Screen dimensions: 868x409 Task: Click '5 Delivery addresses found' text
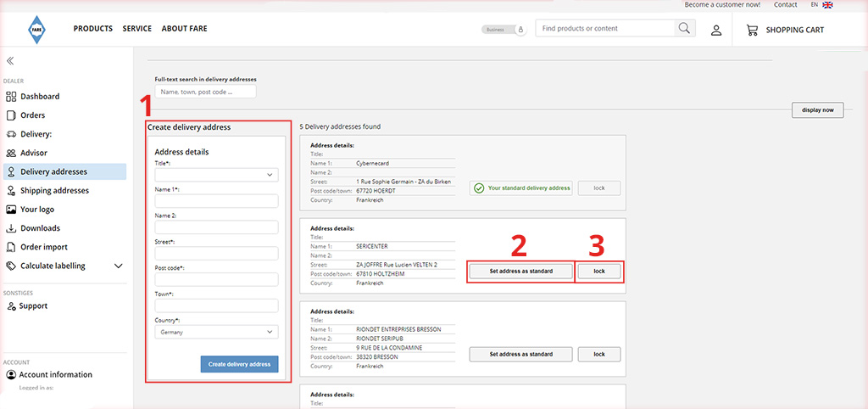pos(340,126)
